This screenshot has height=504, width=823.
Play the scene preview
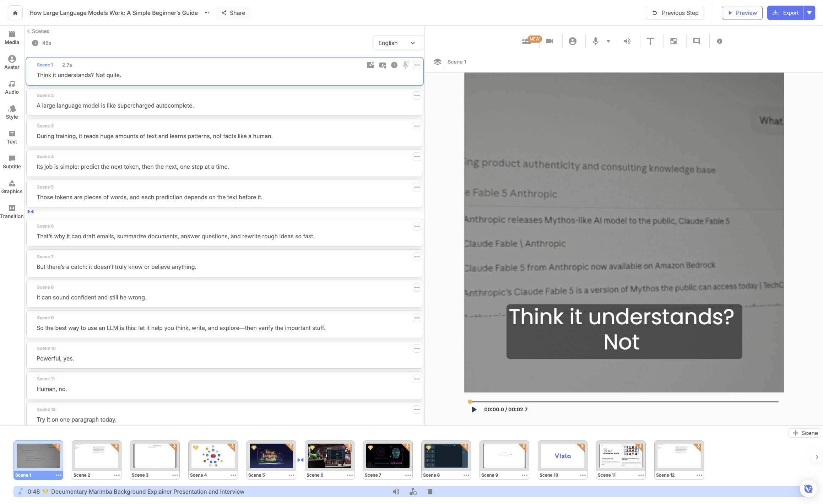click(474, 410)
